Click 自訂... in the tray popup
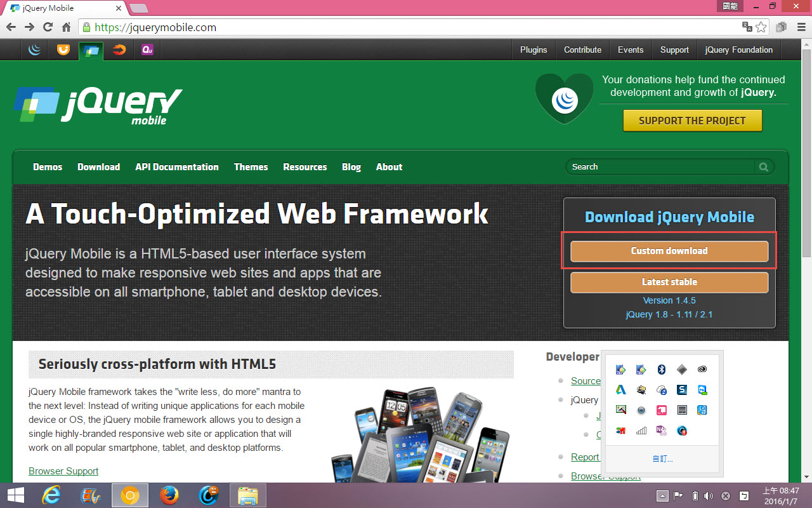Viewport: 812px width, 508px height. [662, 458]
